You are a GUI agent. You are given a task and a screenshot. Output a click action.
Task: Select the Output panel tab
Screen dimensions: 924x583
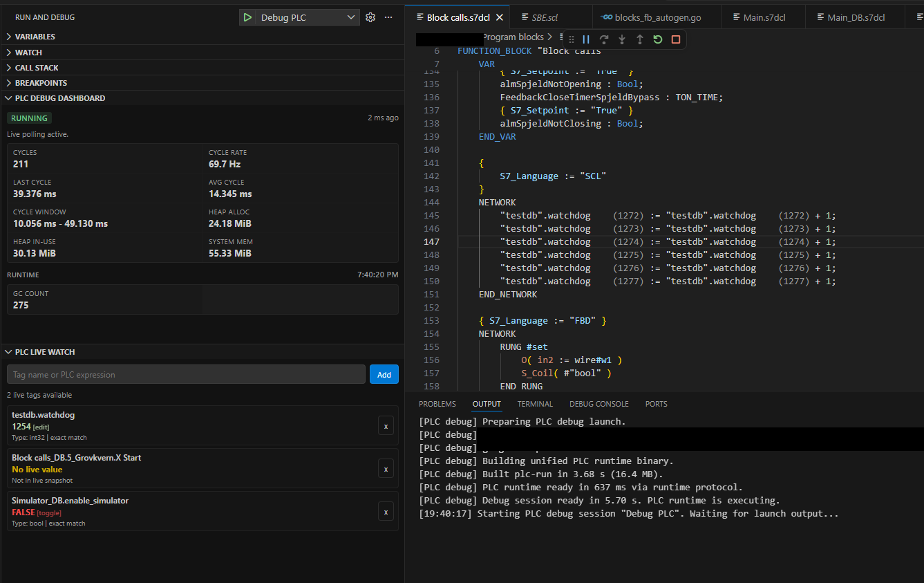coord(487,404)
